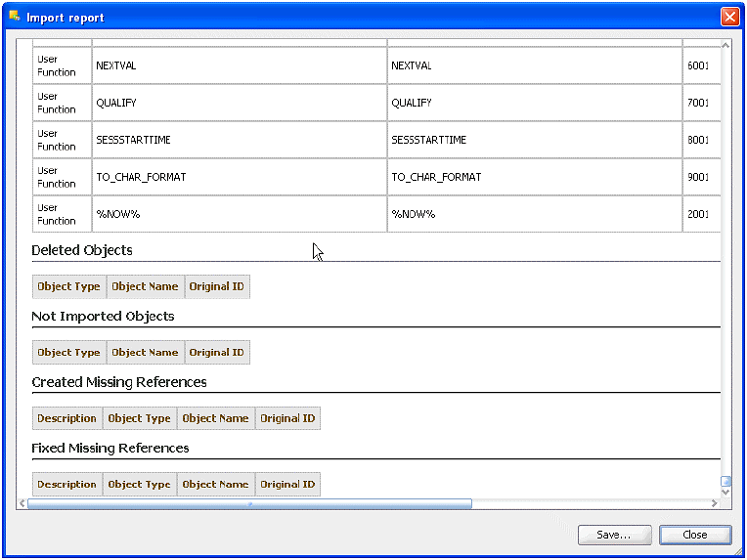747x560 pixels.
Task: Close the Import report window
Action: click(729, 18)
